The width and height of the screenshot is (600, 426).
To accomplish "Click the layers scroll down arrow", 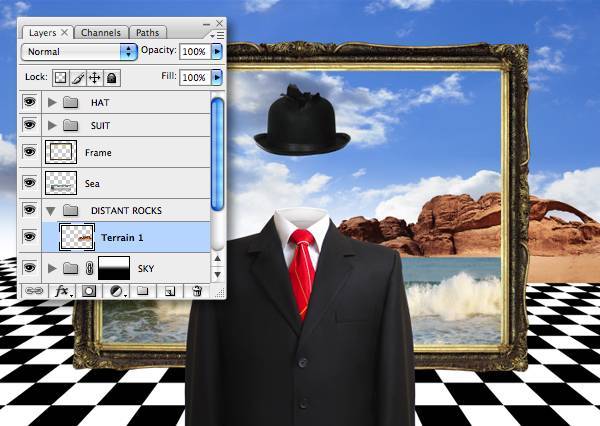I will 217,274.
